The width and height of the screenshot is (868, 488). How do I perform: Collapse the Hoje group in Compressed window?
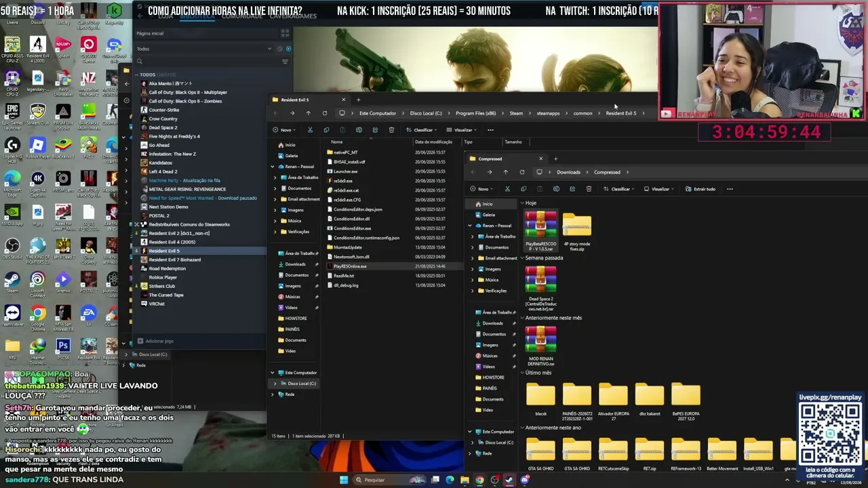point(523,203)
